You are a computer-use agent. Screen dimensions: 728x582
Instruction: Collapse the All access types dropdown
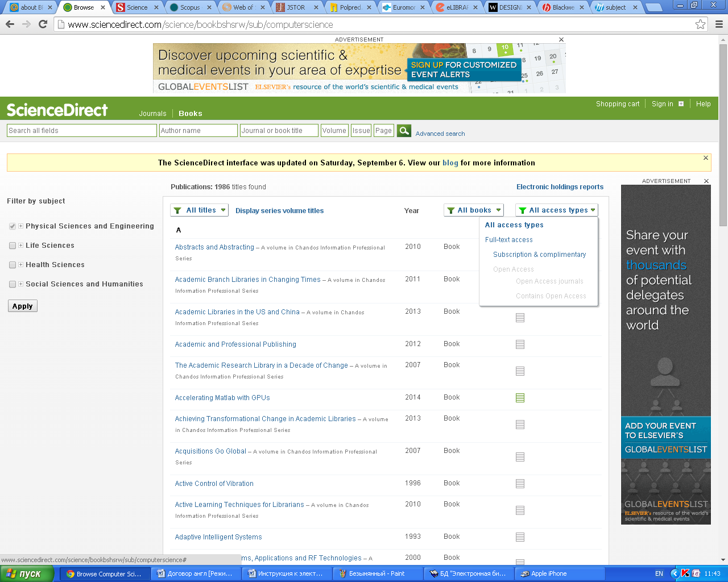click(x=557, y=210)
